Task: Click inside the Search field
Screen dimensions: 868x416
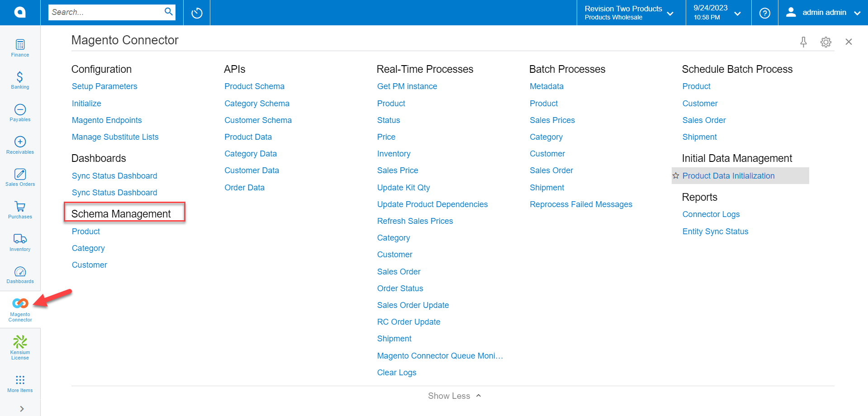Action: [x=109, y=12]
